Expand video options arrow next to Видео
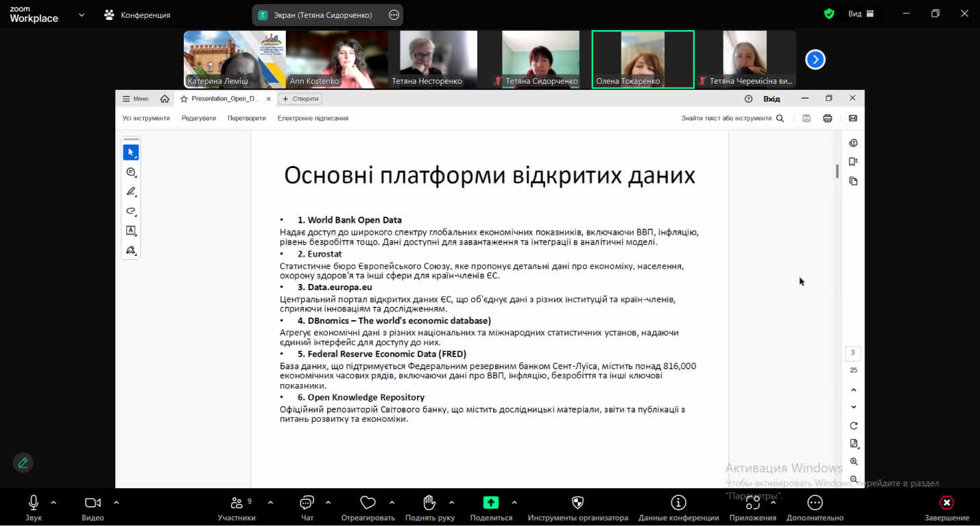The image size is (980, 526). [x=116, y=503]
